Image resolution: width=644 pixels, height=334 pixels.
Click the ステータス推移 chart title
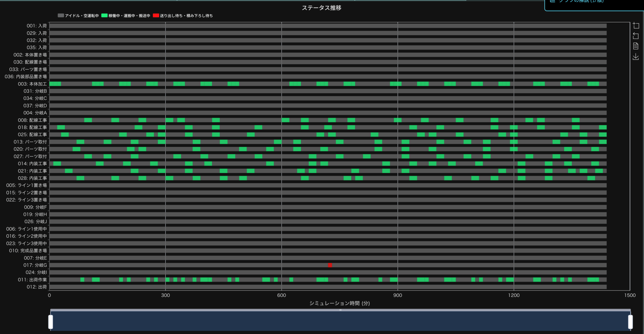tap(321, 8)
